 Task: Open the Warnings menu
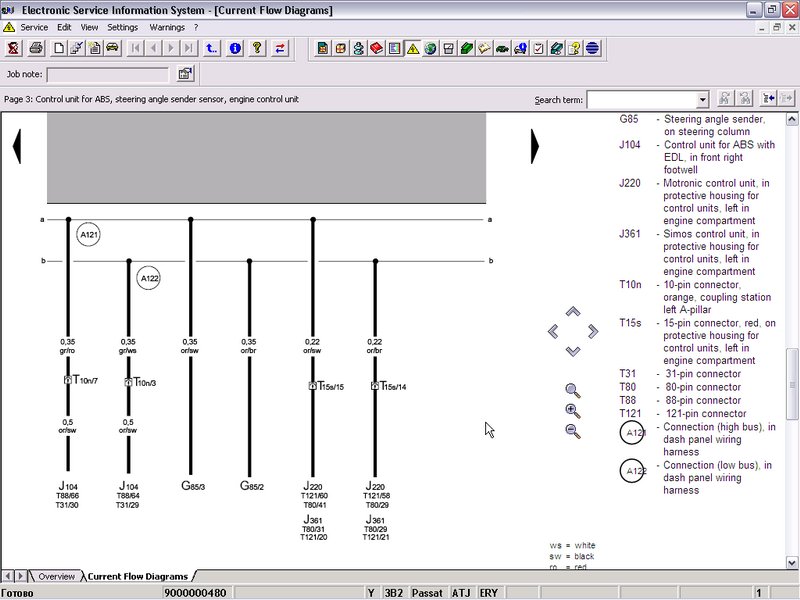click(167, 28)
